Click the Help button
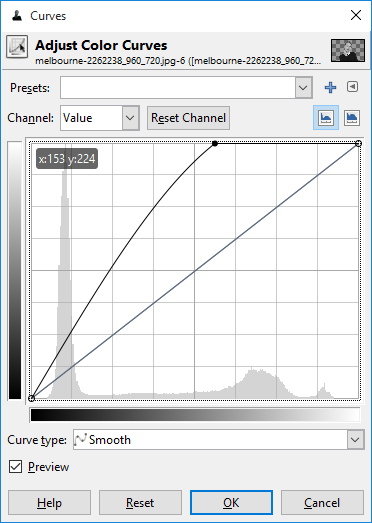 click(49, 502)
